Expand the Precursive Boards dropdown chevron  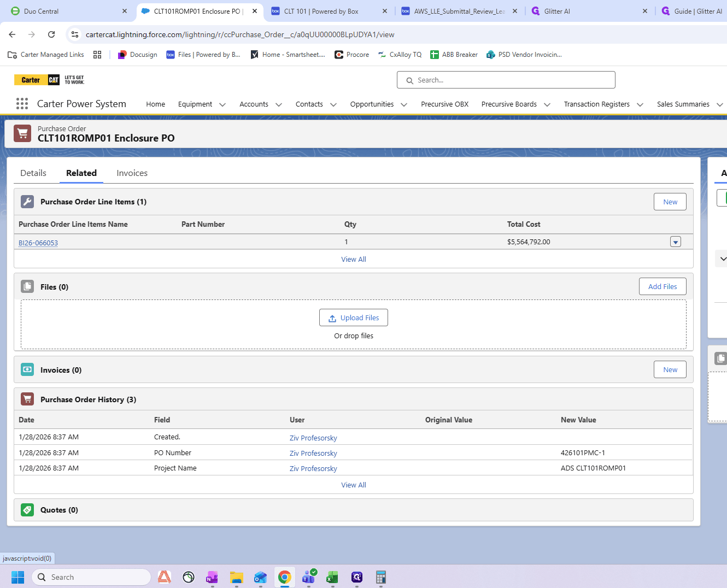547,104
